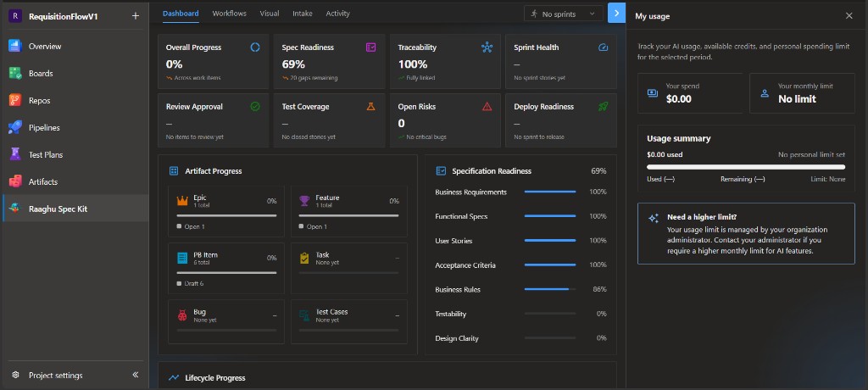Image resolution: width=868 pixels, height=390 pixels.
Task: Open the No sprints dropdown
Action: tap(563, 14)
